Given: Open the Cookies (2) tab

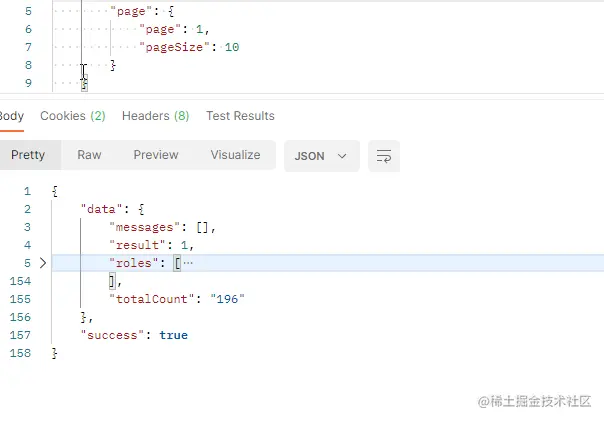Looking at the screenshot, I should coord(73,116).
